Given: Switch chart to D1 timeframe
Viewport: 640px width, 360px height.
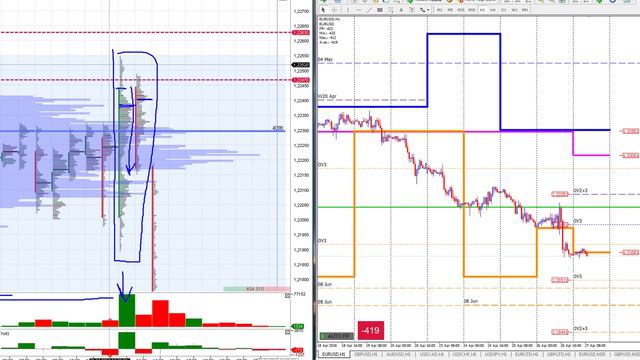Looking at the screenshot, I should (x=504, y=10).
